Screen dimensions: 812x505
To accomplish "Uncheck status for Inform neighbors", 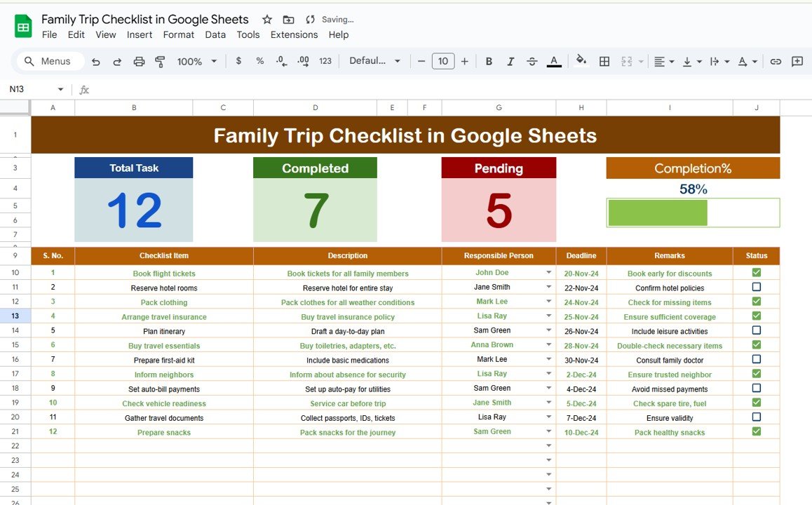I will coord(757,373).
